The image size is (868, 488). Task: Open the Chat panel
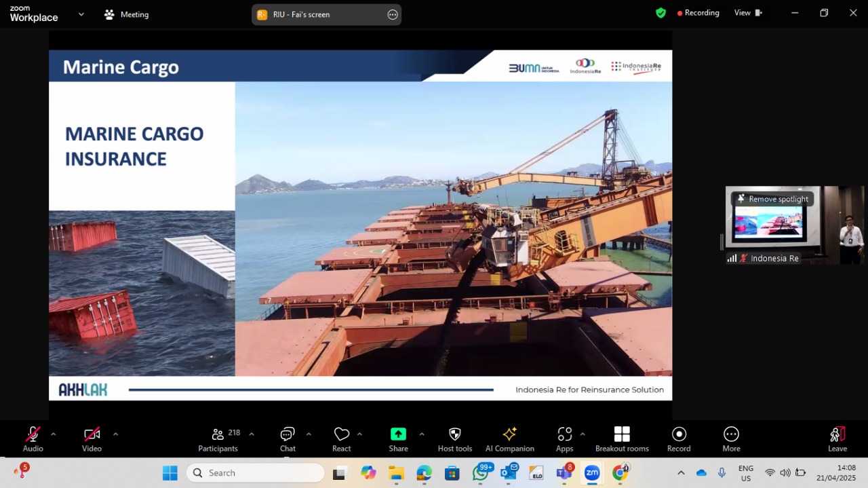[288, 439]
